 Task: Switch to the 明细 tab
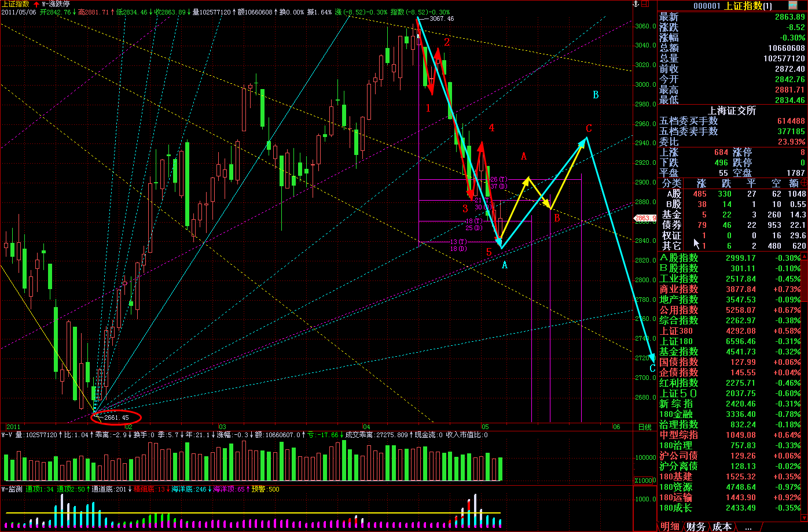[670, 526]
